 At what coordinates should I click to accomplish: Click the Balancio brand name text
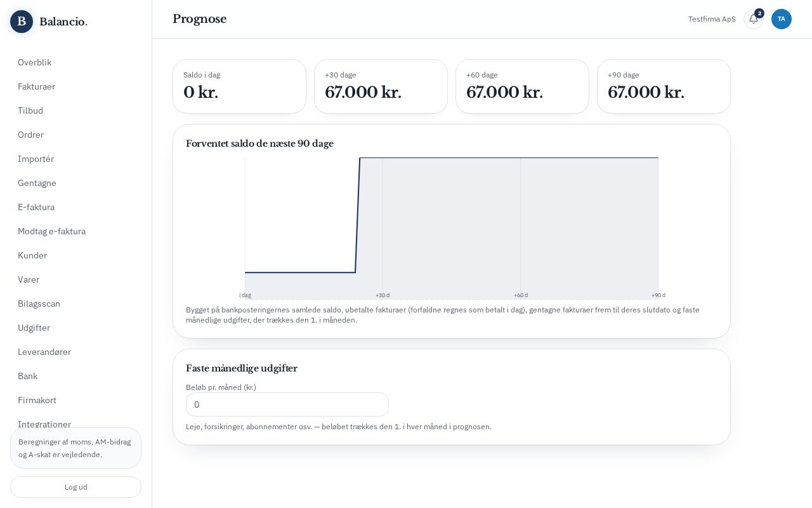coord(63,22)
